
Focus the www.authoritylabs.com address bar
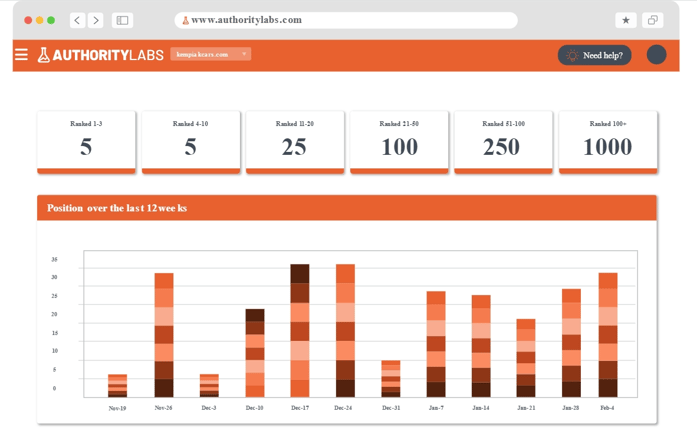click(x=346, y=20)
